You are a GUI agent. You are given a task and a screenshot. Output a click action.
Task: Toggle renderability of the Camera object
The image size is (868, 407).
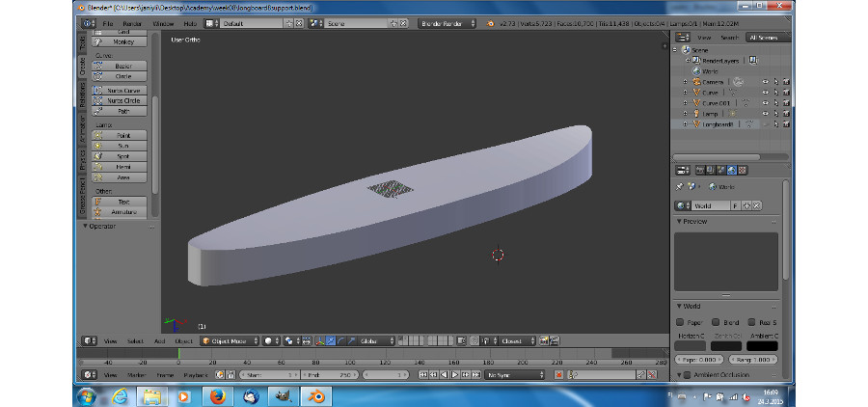point(786,81)
